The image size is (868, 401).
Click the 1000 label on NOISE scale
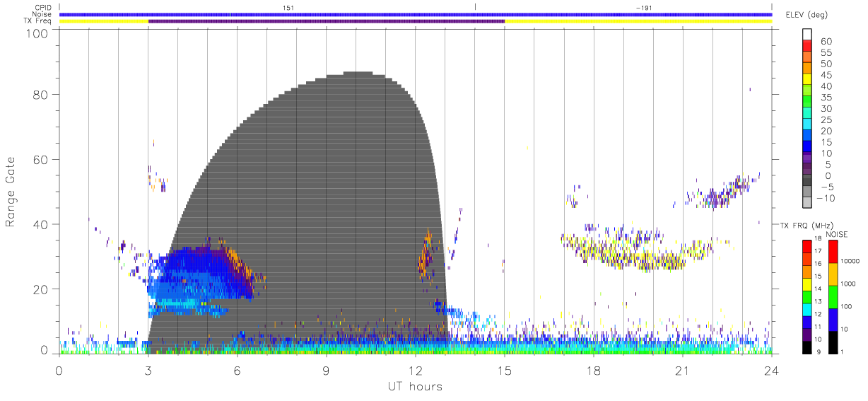(x=847, y=284)
